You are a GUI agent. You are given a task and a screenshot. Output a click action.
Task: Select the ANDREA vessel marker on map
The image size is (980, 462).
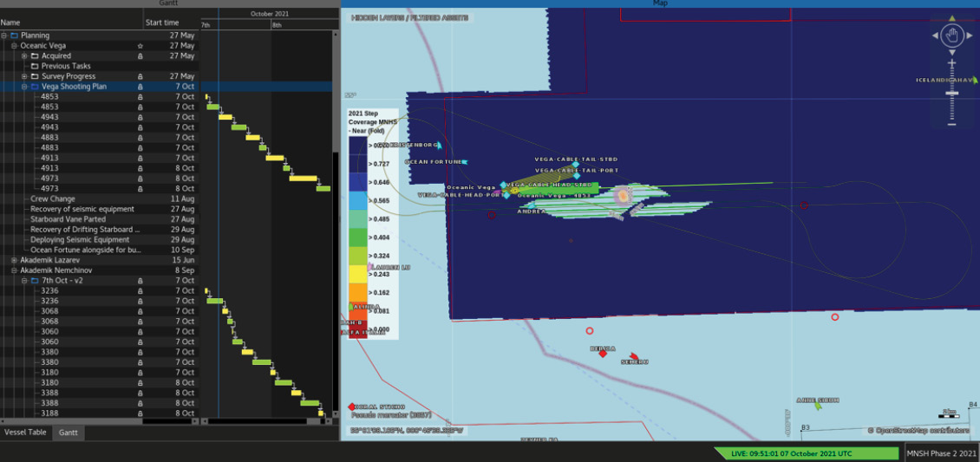532,205
